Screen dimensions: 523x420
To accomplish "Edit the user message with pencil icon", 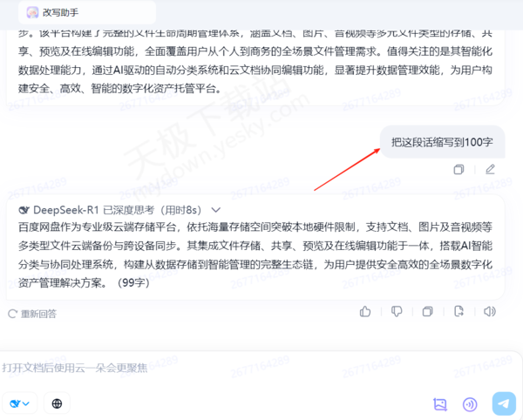I will pos(490,169).
